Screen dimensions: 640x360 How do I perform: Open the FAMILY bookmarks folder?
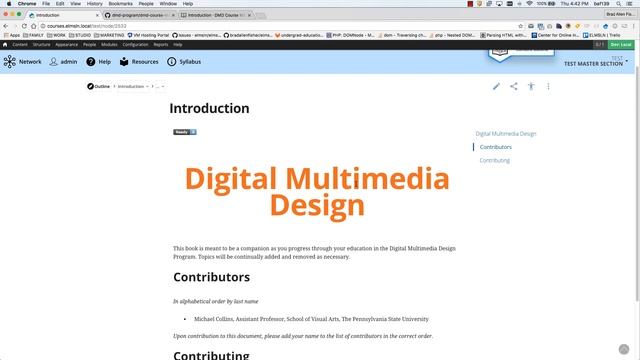pos(33,36)
